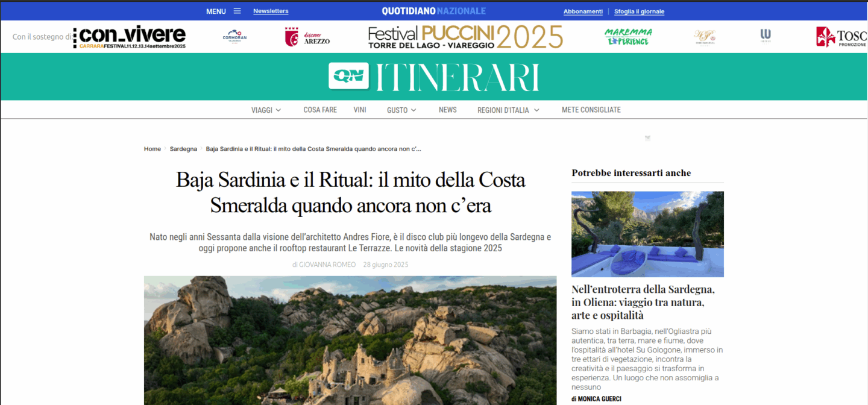
Task: Open the Oliena article thumbnail image
Action: [647, 234]
